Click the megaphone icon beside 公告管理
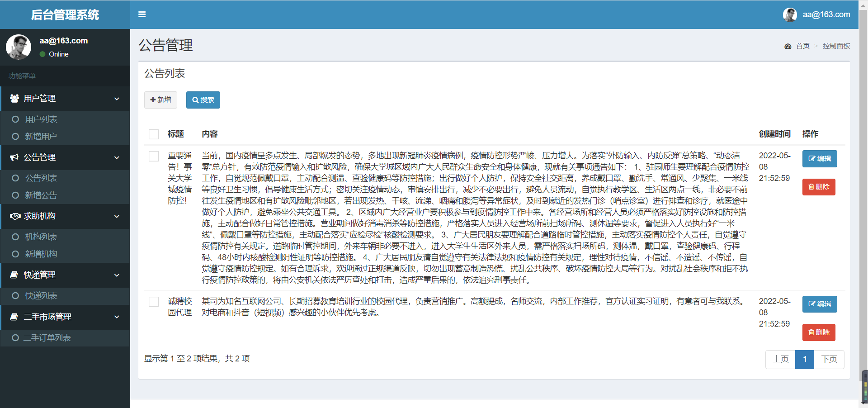 point(14,157)
